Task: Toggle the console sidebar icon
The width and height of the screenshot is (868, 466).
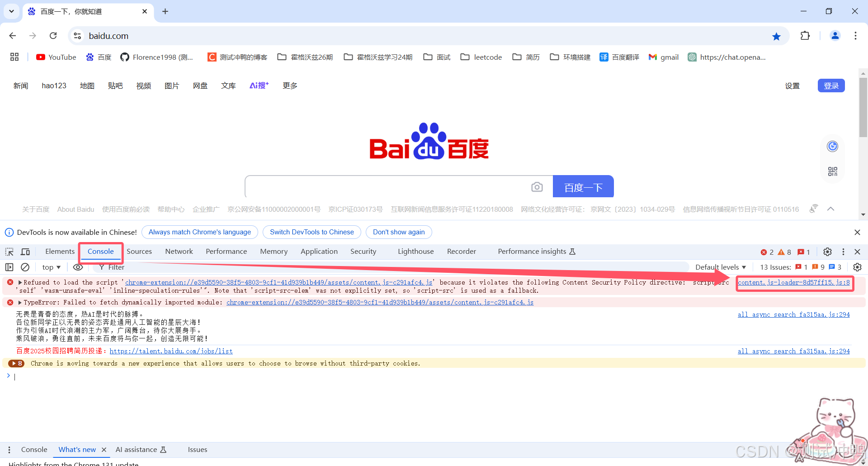Action: (x=9, y=267)
